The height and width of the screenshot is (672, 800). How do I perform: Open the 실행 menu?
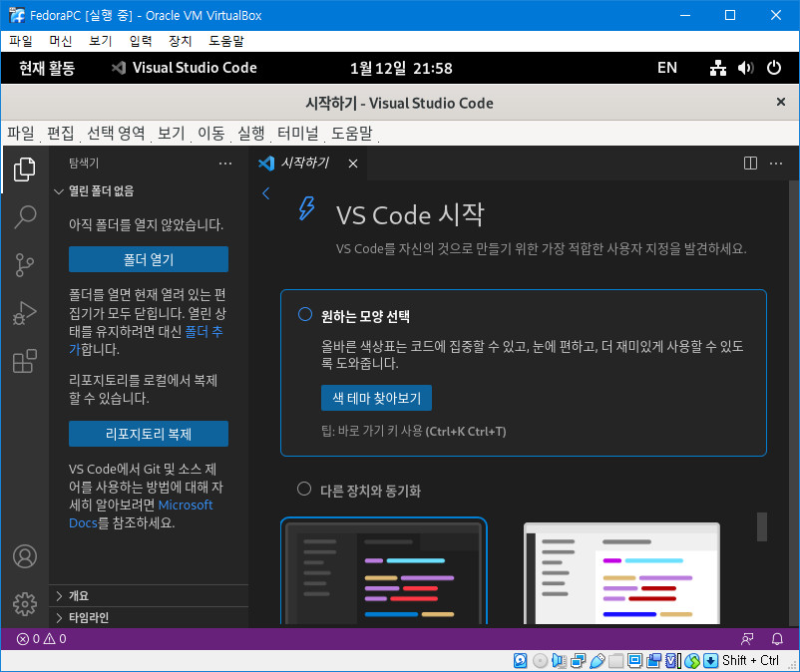tap(251, 133)
